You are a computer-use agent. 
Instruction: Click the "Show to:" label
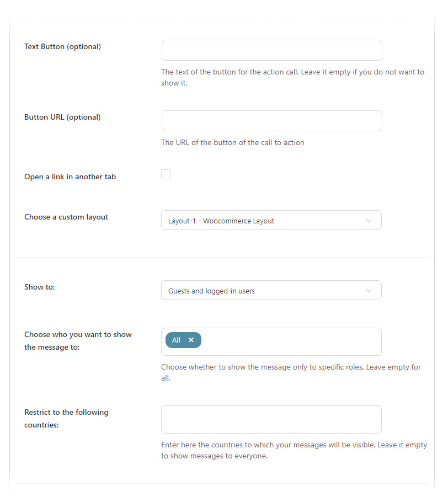coord(40,287)
